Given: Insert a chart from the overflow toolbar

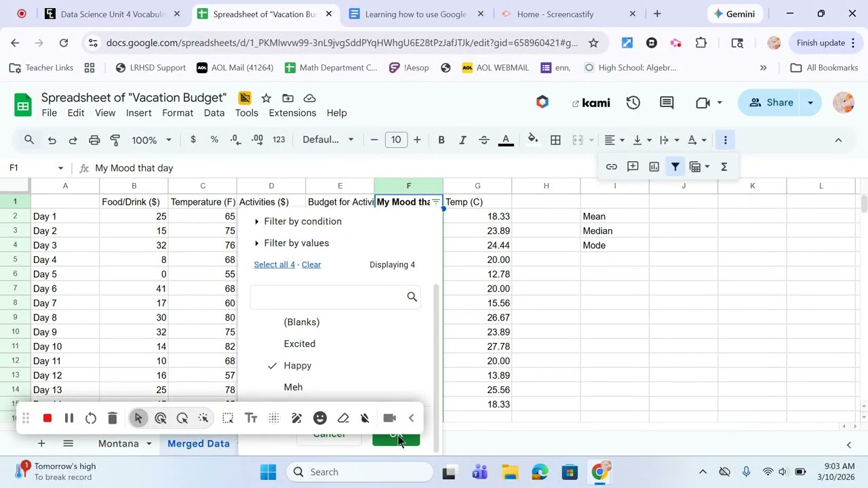Looking at the screenshot, I should coord(654,167).
